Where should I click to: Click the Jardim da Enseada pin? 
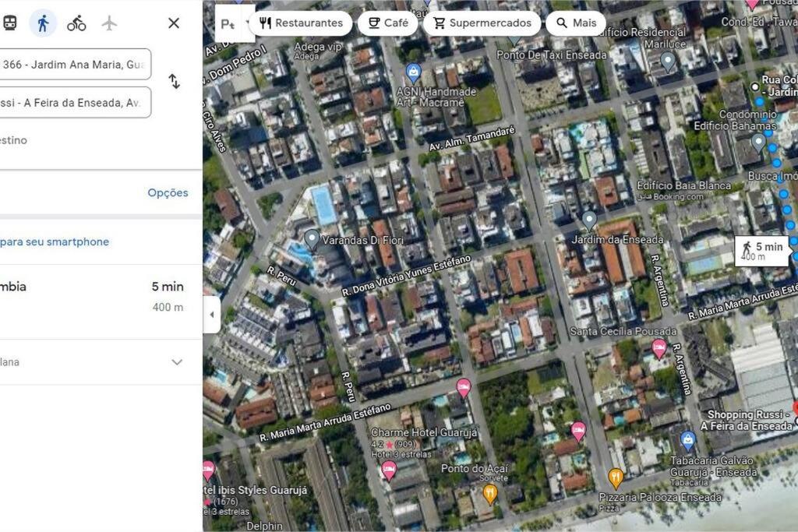click(x=589, y=220)
